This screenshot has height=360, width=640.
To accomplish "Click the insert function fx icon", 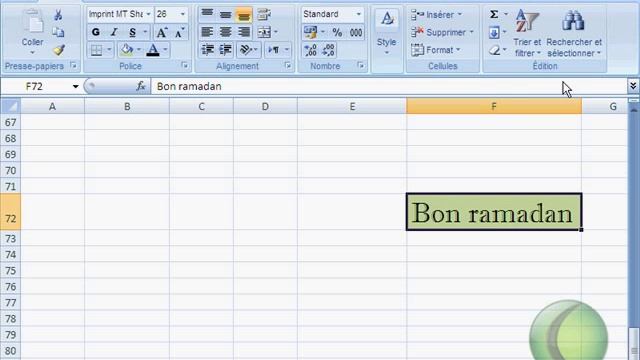I will [141, 86].
